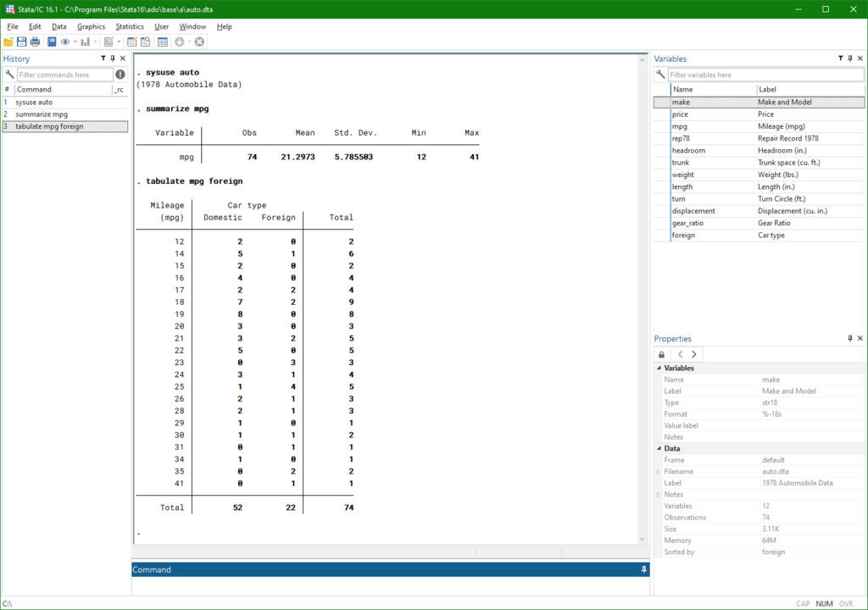Click the Save floppy disk icon
Image resolution: width=868 pixels, height=610 pixels.
(21, 42)
